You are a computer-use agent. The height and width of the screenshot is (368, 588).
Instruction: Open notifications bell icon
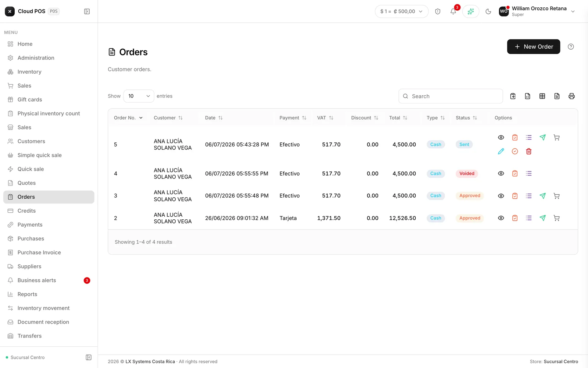click(453, 11)
